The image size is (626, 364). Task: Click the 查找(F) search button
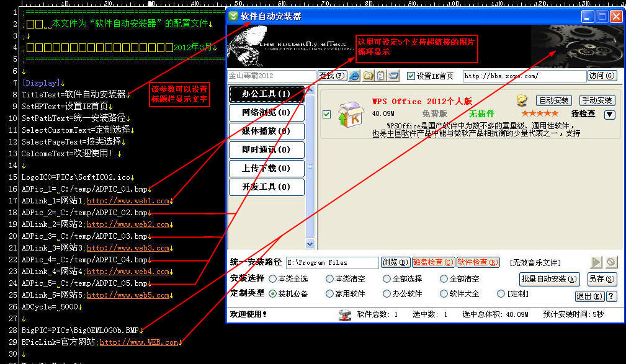(332, 76)
